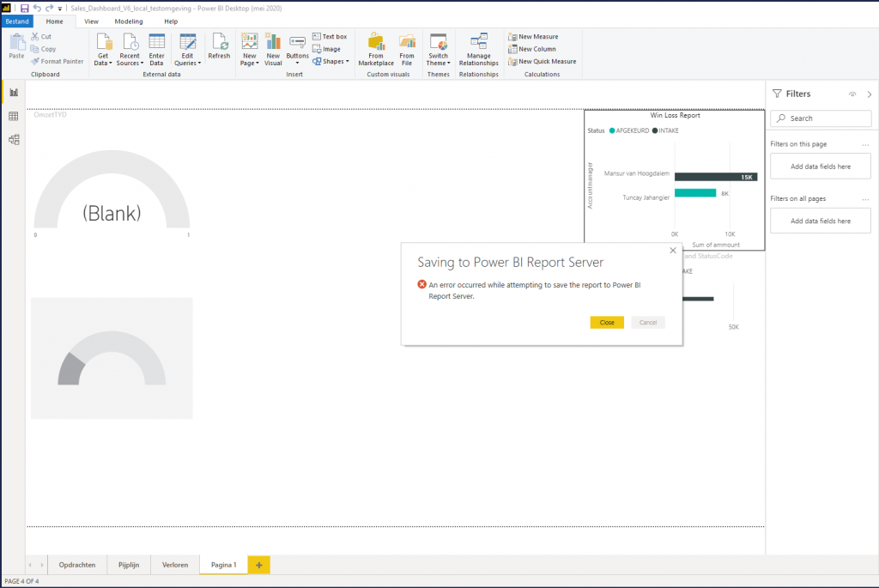Collapse the Filters pane with chevron
This screenshot has width=879, height=588.
point(870,94)
